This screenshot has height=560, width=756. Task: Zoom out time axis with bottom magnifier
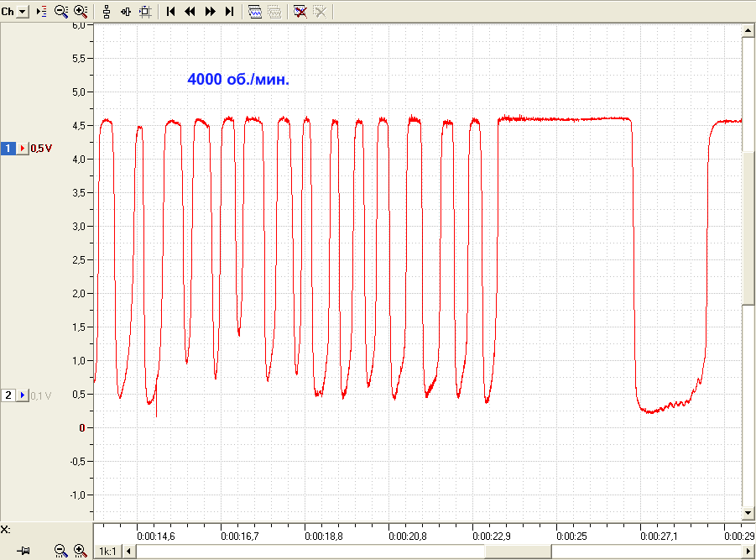tap(60, 551)
